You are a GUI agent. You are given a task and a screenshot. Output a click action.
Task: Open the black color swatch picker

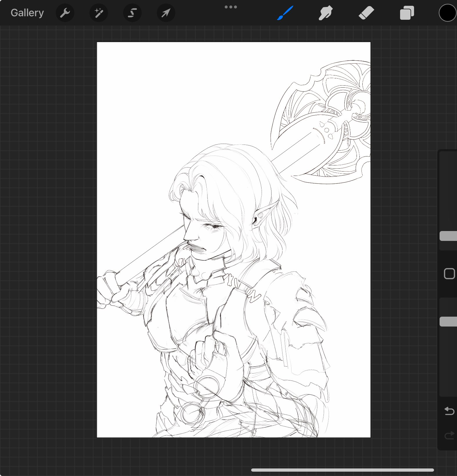click(447, 13)
